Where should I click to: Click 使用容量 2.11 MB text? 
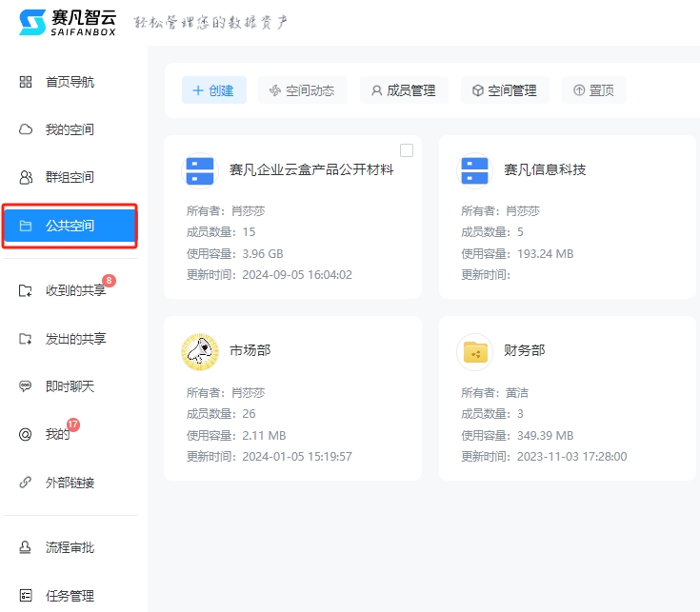(x=236, y=435)
